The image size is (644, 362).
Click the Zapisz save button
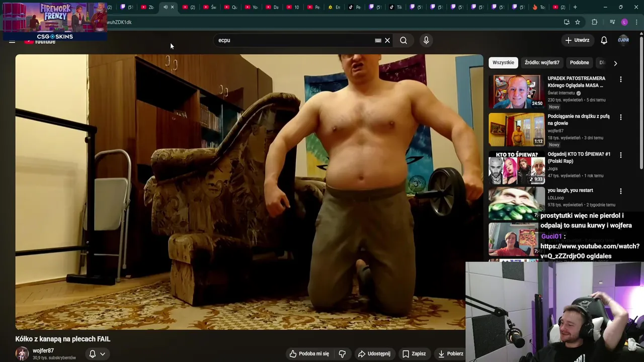click(414, 353)
